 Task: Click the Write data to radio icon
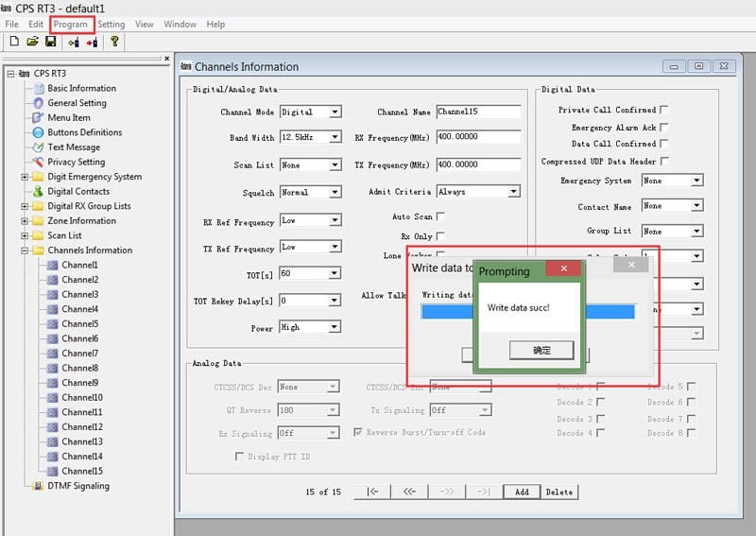tap(92, 43)
